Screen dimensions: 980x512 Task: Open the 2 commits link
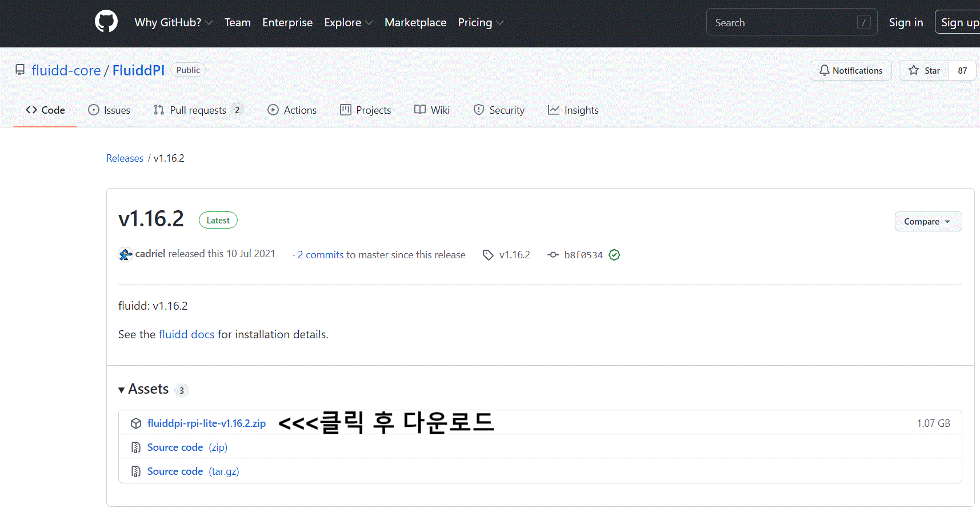coord(321,255)
